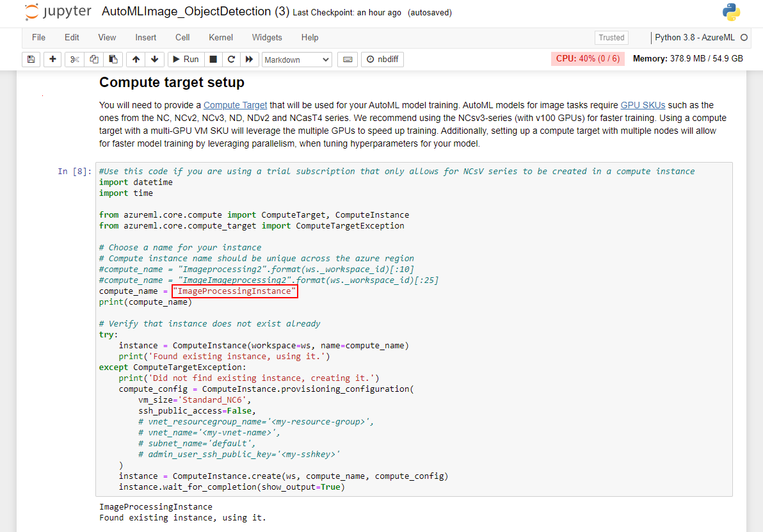Run the selected cell
The width and height of the screenshot is (763, 532).
click(185, 59)
